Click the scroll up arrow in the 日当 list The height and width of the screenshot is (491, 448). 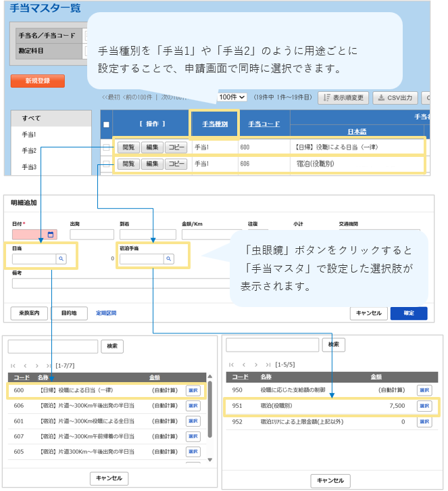(210, 376)
